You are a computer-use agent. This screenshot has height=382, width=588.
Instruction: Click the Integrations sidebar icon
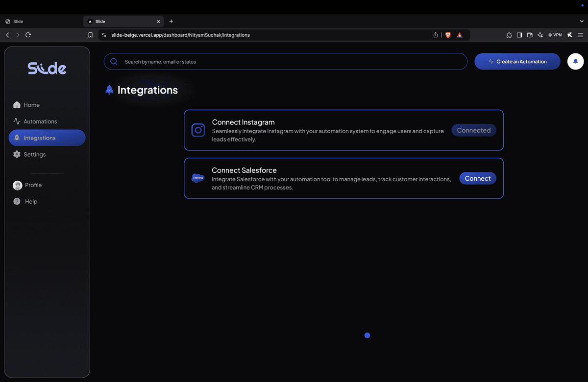16,138
